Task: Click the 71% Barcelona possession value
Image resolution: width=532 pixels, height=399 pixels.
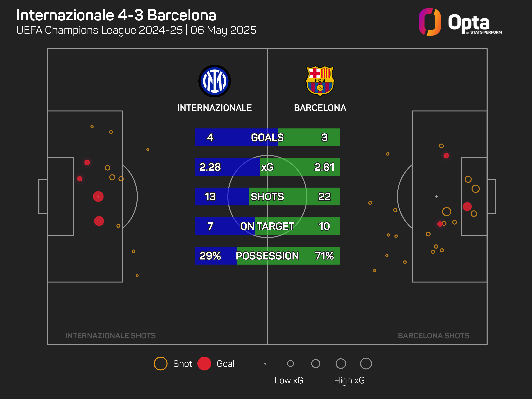Action: point(324,256)
